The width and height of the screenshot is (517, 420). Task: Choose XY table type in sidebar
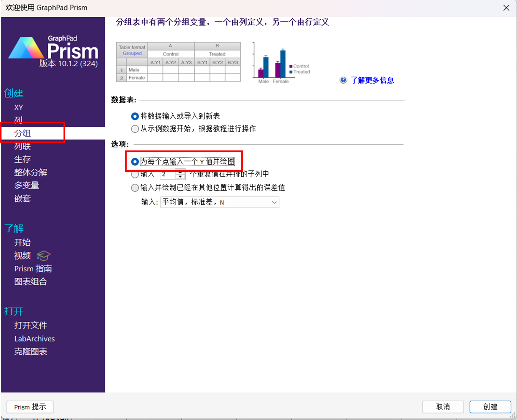tap(19, 108)
